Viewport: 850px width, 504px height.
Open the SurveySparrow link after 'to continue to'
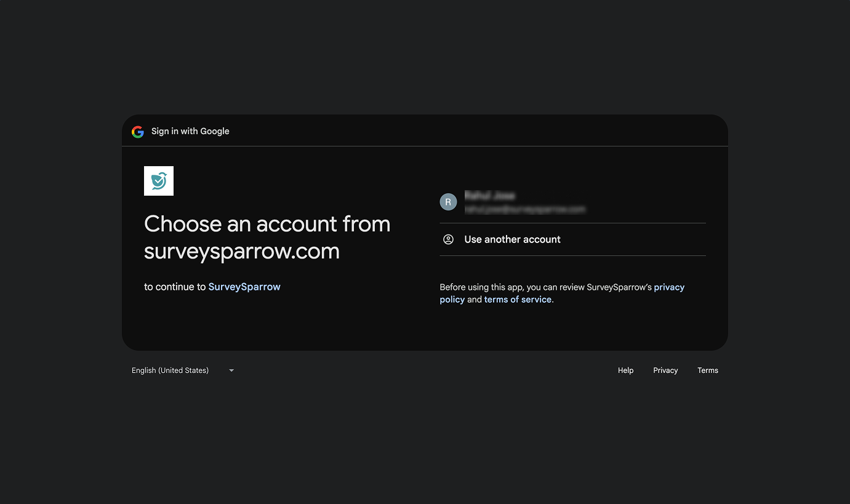(244, 287)
